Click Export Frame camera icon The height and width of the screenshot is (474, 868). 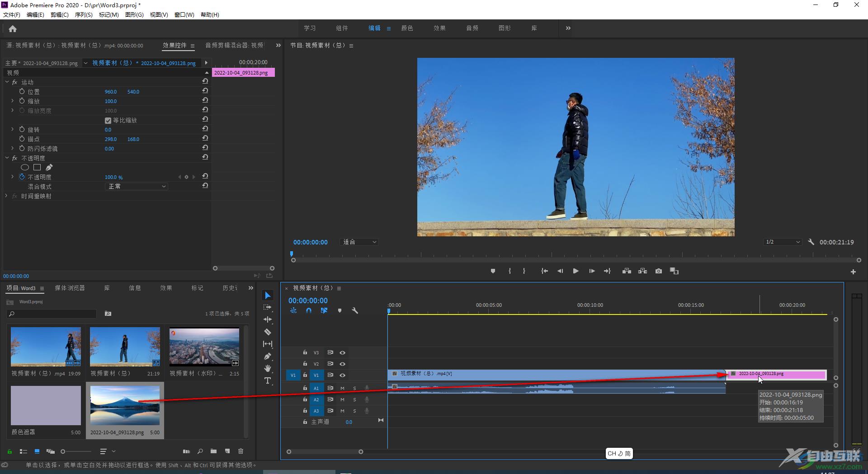(x=659, y=271)
